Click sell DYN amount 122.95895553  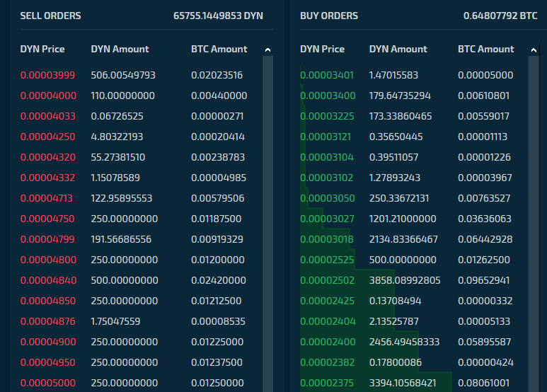(x=122, y=198)
